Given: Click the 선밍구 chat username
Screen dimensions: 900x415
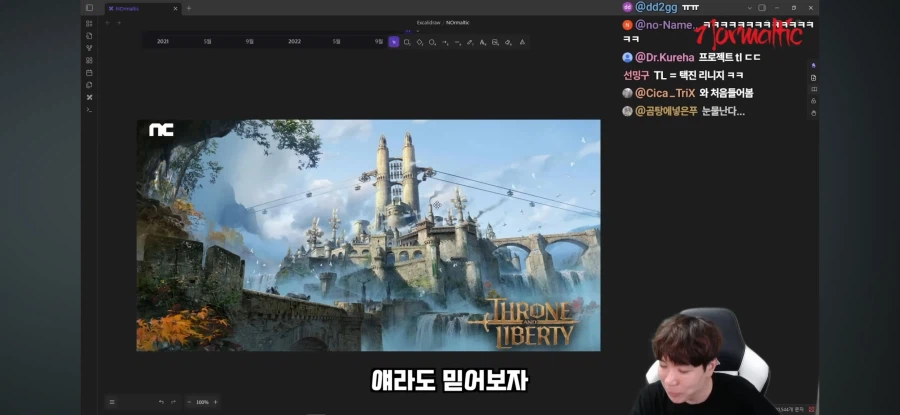Looking at the screenshot, I should click(637, 75).
